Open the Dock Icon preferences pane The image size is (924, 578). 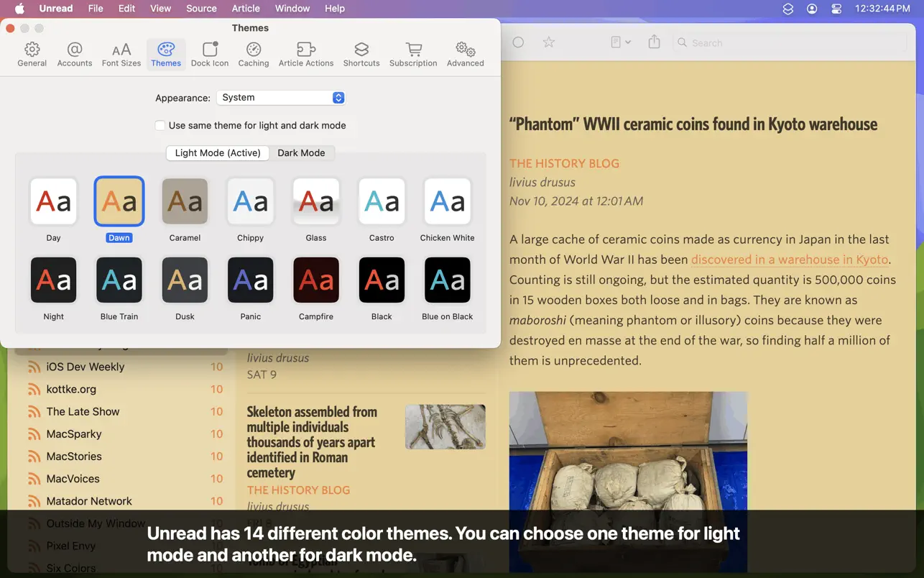tap(210, 55)
